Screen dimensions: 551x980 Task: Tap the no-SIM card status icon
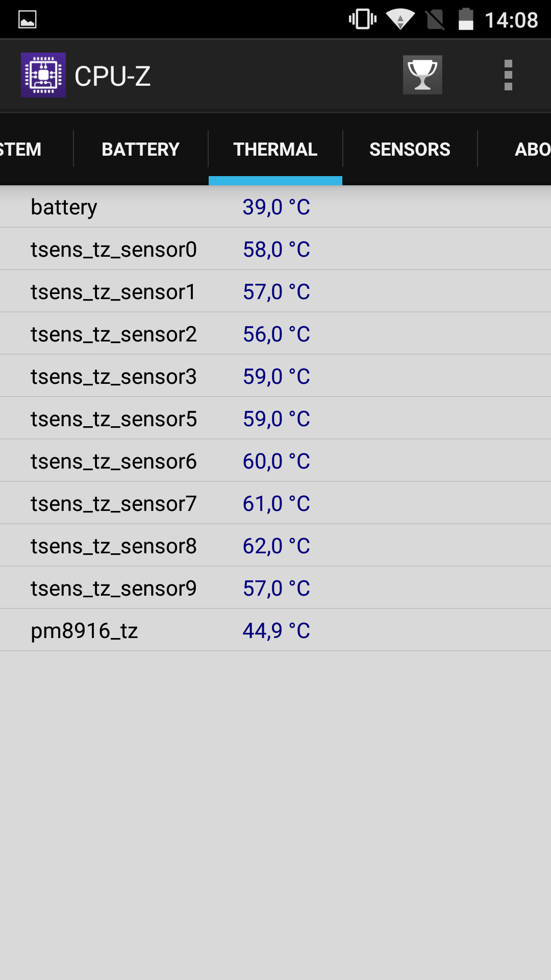tap(435, 19)
